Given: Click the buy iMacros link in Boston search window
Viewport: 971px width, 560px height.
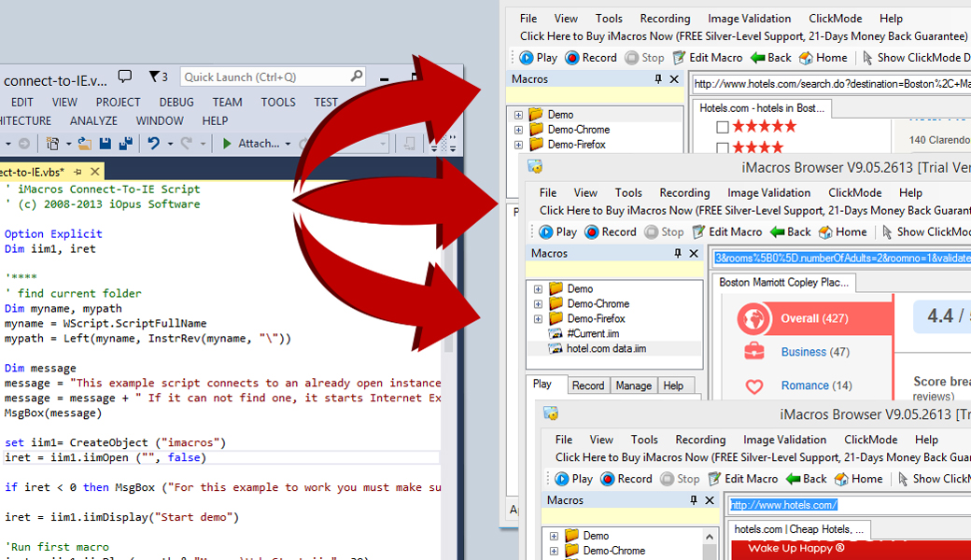Looking at the screenshot, I should 743,35.
